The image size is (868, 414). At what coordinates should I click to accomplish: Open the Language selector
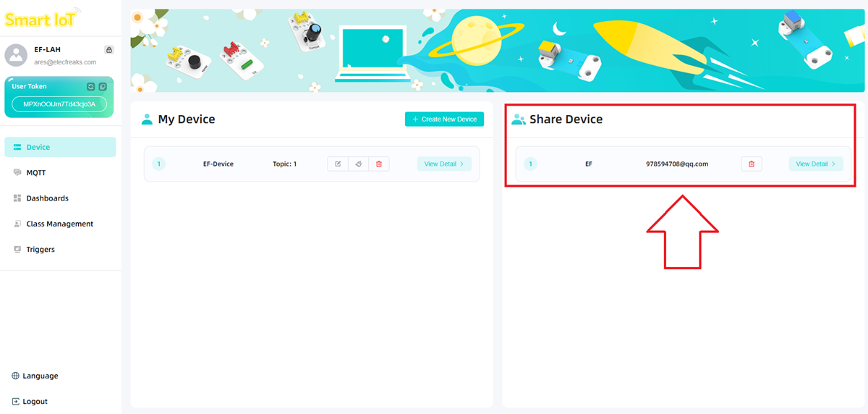40,376
